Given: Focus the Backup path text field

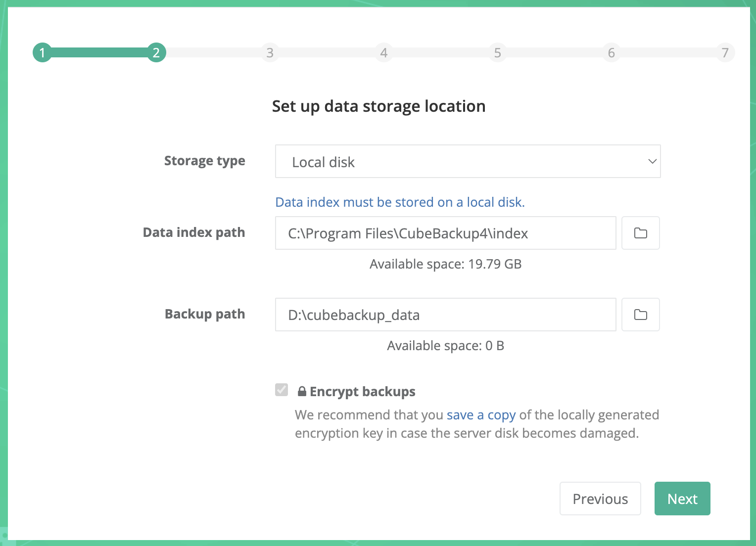Looking at the screenshot, I should point(445,315).
